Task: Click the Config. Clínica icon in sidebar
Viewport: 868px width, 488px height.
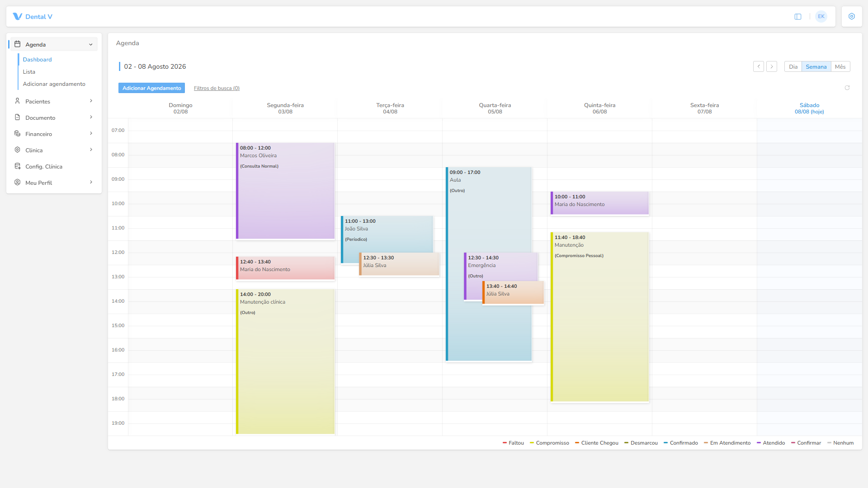Action: tap(18, 166)
